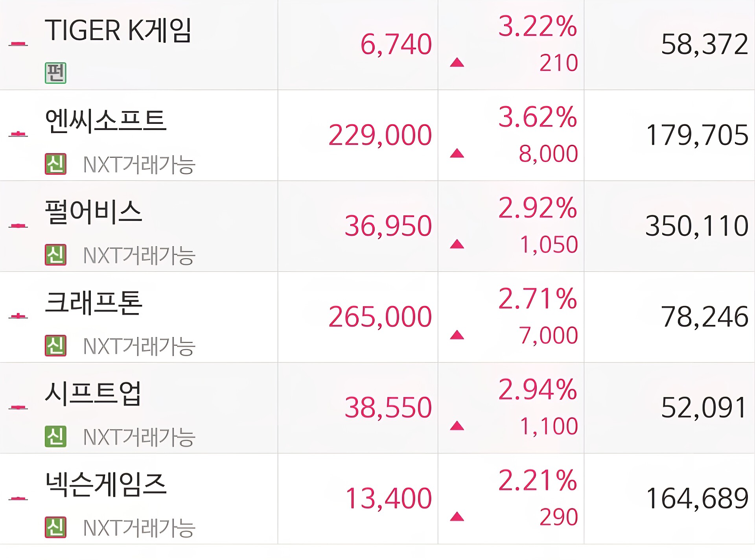
Task: Click the 신 badge under 펄어비스
Action: [55, 254]
